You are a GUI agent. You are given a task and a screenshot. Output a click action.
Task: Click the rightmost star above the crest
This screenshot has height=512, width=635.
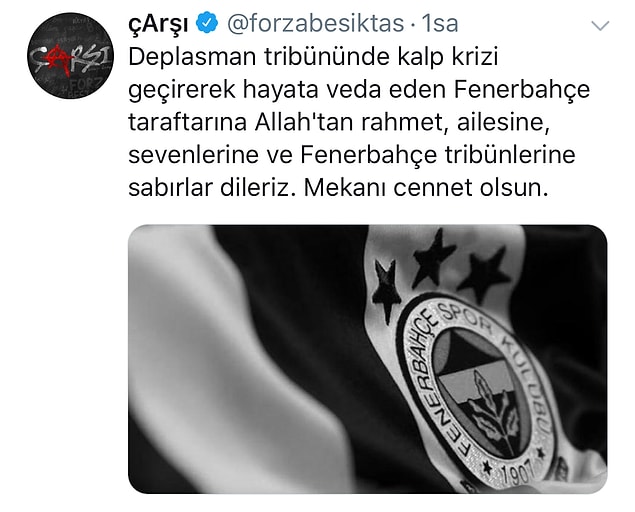[x=482, y=274]
